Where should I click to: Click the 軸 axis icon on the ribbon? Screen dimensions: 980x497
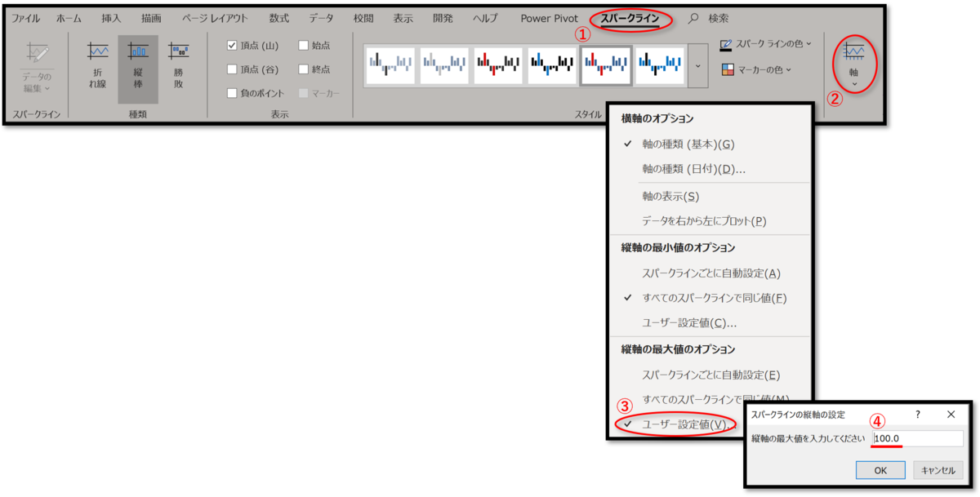click(854, 50)
